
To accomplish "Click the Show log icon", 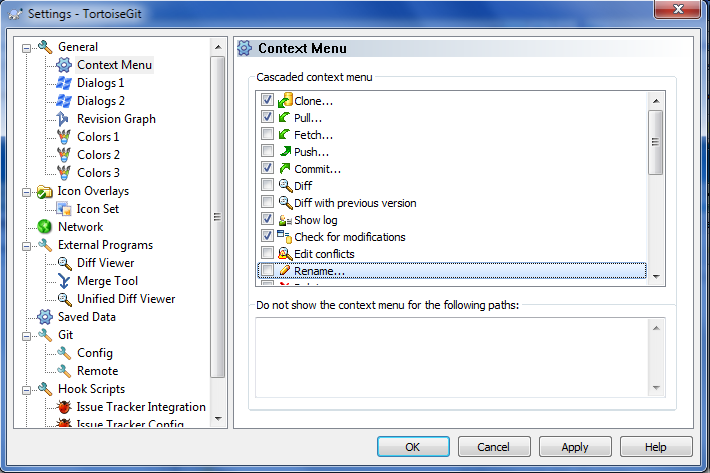I will (285, 220).
